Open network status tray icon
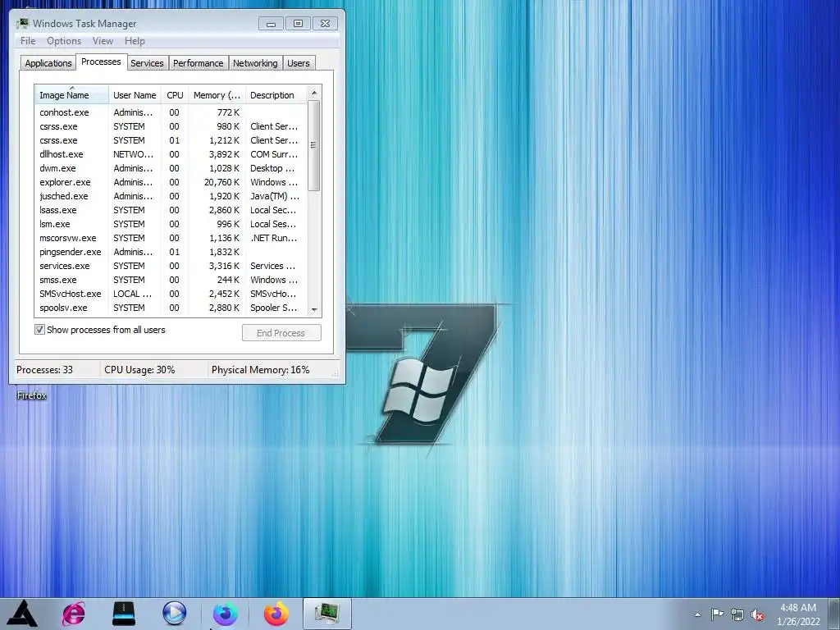This screenshot has width=840, height=630. pos(737,614)
